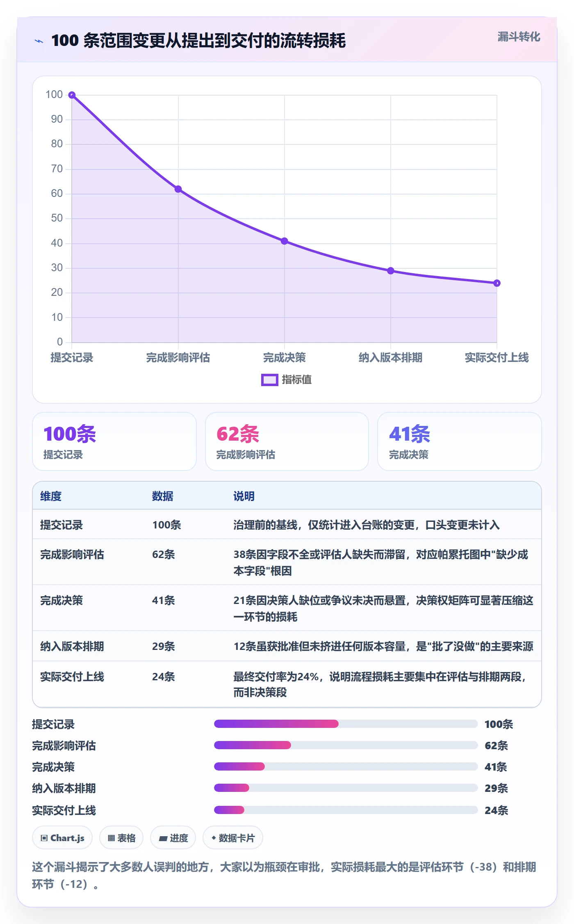
Task: Click the 完成决策 progress bar
Action: [x=346, y=766]
